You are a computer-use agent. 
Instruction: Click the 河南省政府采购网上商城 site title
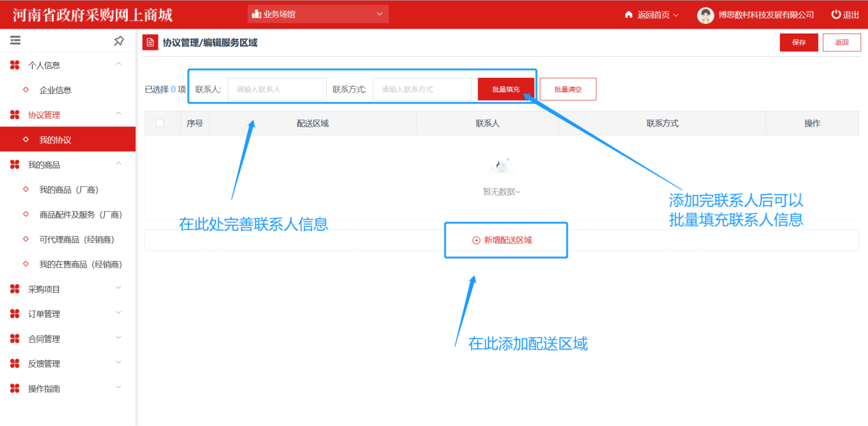click(x=92, y=14)
